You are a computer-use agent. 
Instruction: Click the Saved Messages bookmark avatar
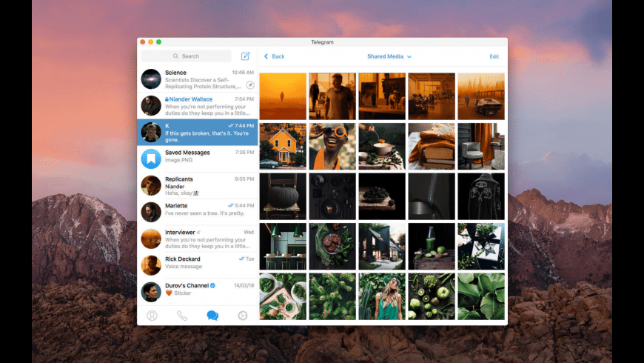coord(151,159)
